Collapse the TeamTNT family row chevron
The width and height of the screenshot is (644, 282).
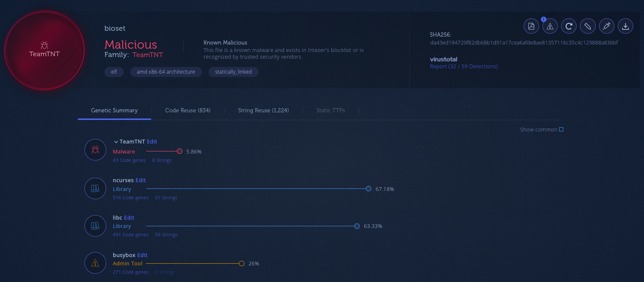[x=116, y=142]
